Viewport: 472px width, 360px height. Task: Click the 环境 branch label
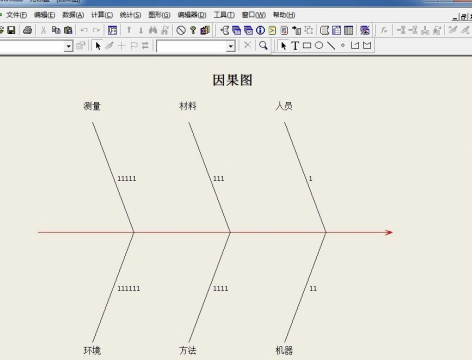tap(92, 350)
